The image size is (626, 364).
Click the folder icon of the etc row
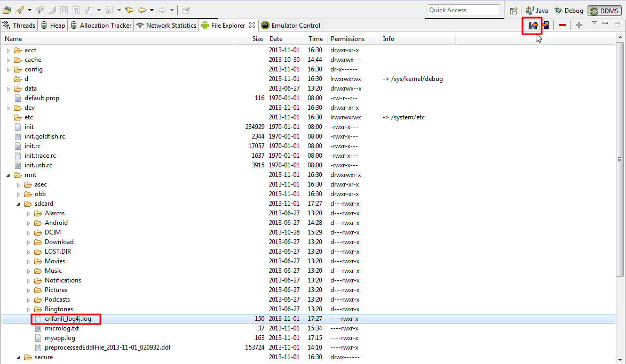click(x=18, y=117)
